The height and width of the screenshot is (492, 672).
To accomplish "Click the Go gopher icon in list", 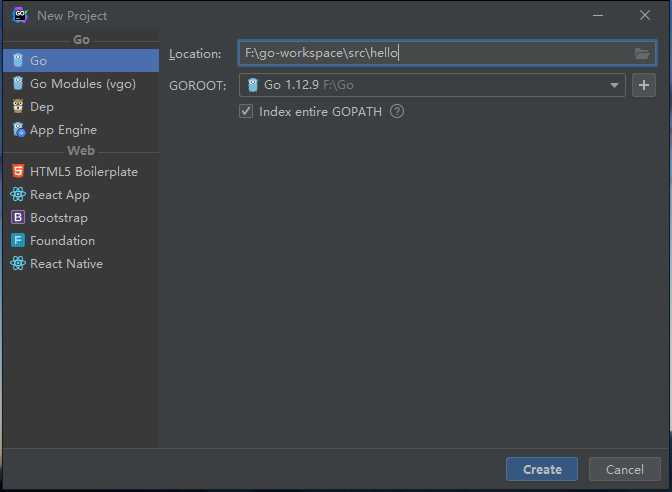I will click(18, 60).
